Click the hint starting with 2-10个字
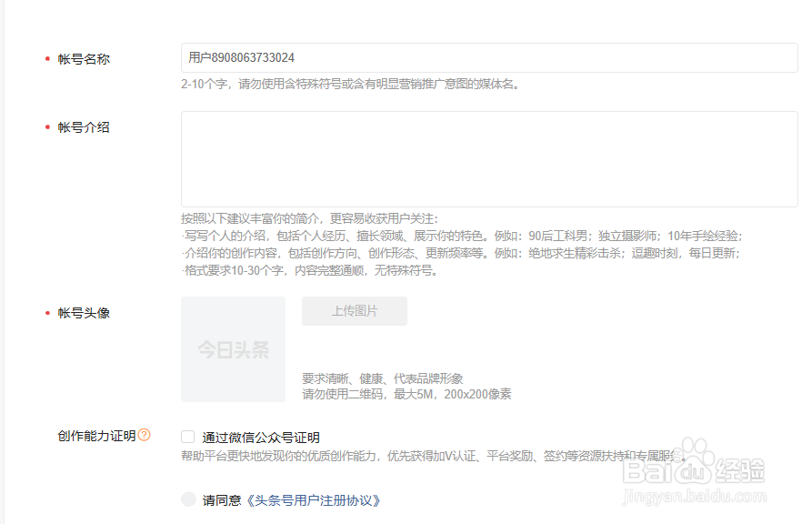The width and height of the screenshot is (812, 524). pyautogui.click(x=350, y=84)
